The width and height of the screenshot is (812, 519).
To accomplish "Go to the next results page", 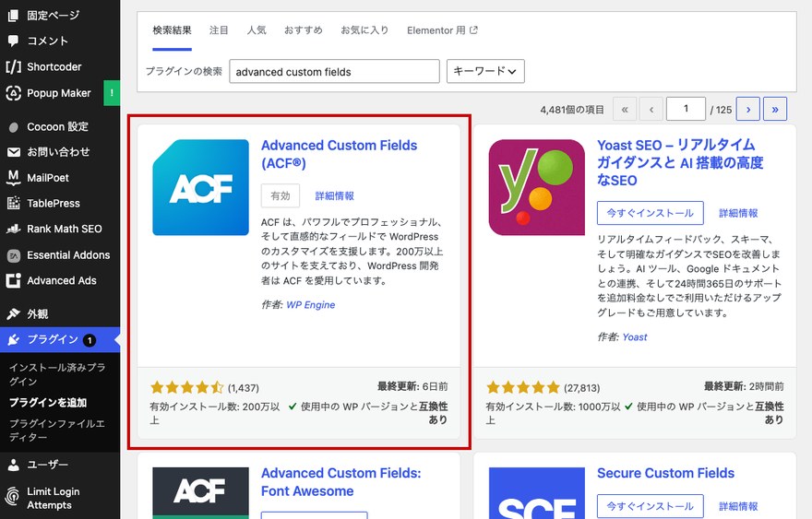I will (x=747, y=109).
